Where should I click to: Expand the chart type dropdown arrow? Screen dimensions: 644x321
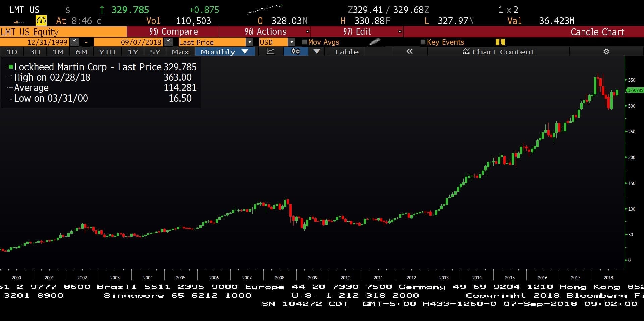[317, 52]
